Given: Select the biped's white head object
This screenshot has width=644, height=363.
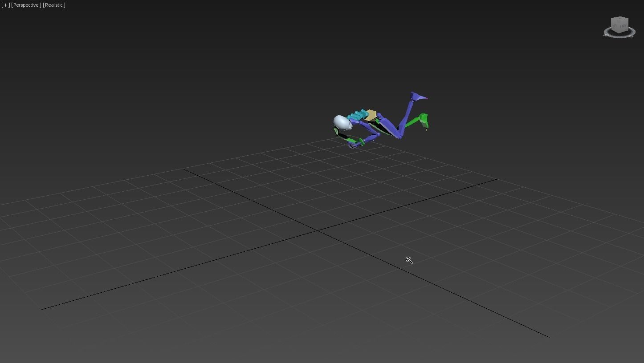Looking at the screenshot, I should 342,122.
